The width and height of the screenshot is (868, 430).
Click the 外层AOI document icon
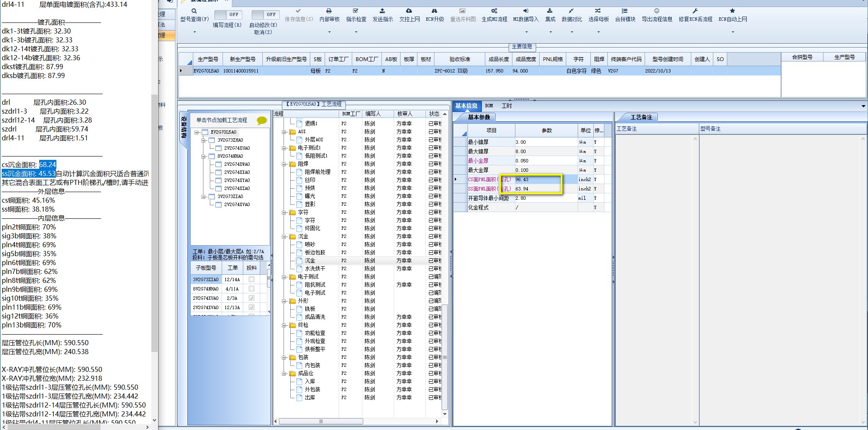(x=300, y=140)
